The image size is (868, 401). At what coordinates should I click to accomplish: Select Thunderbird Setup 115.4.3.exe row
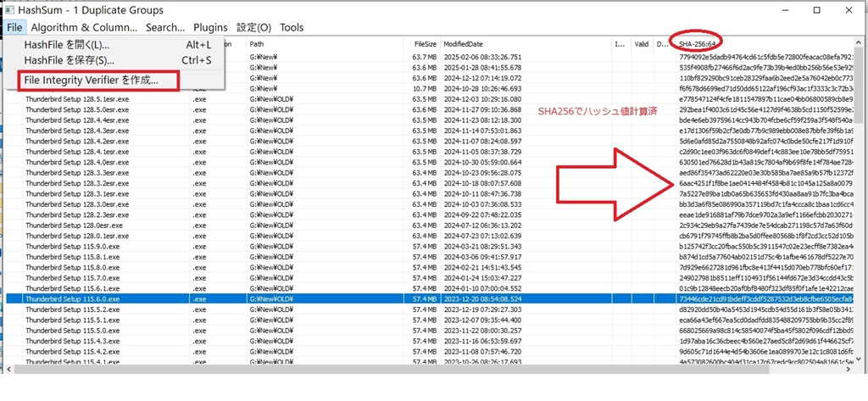tap(431, 341)
